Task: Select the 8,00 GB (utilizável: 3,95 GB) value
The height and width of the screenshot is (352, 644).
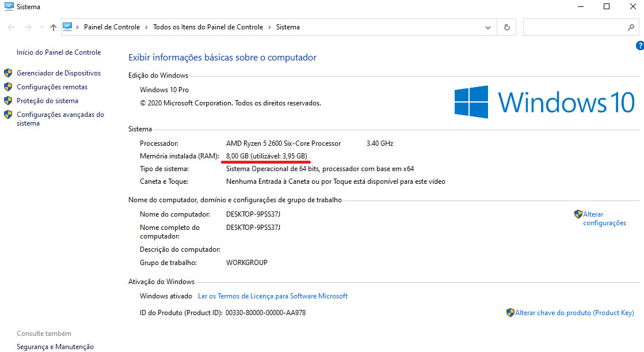Action: pos(266,156)
